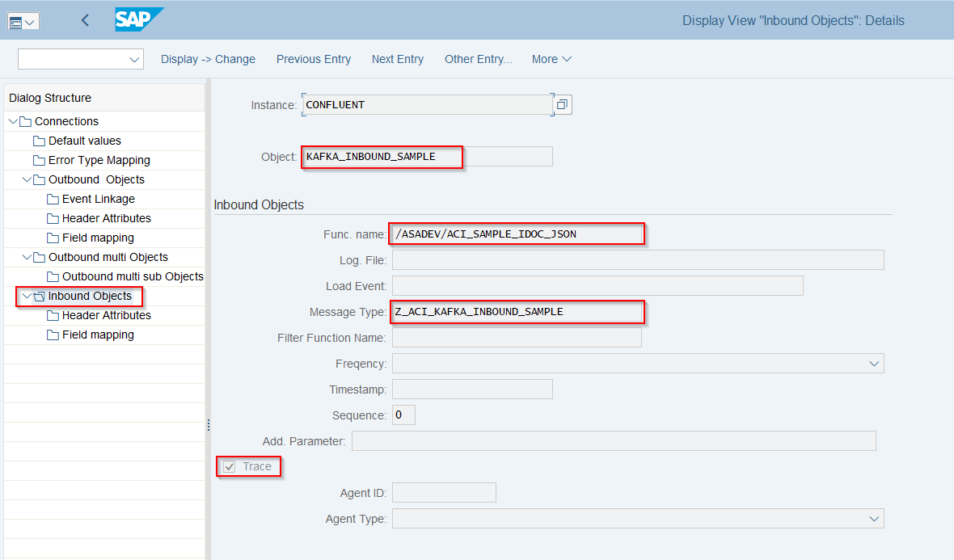
Task: Click the Outbound Objects folder icon
Action: [39, 180]
